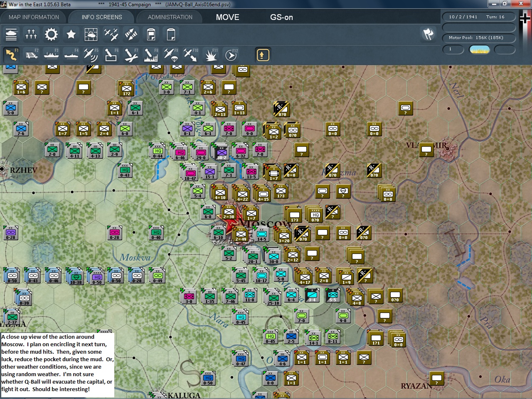
Task: Open the blank report sheet icon
Action: [x=171, y=34]
